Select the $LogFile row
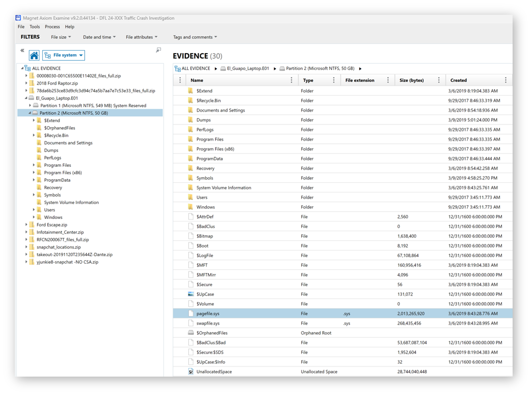This screenshot has height=396, width=532. 343,256
